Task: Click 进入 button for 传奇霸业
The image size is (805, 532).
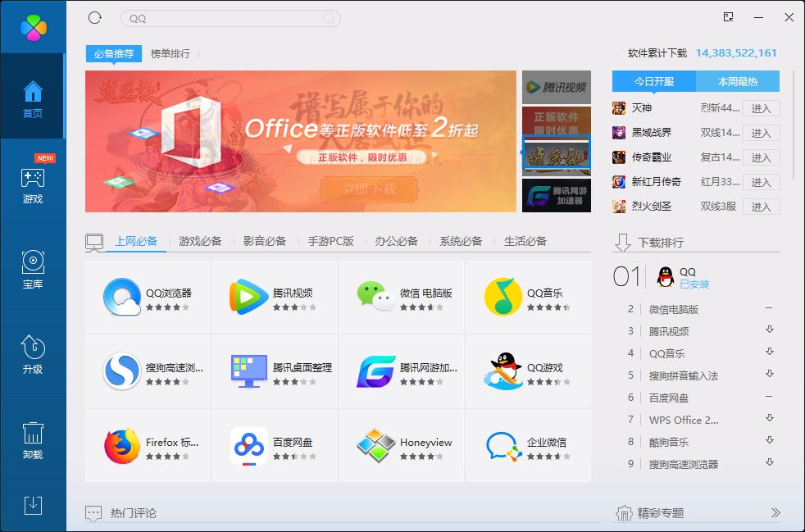Action: (x=761, y=157)
